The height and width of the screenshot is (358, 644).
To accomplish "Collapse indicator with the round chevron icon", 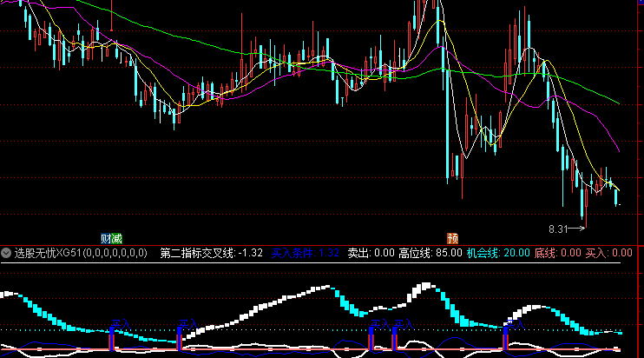I will (x=6, y=253).
